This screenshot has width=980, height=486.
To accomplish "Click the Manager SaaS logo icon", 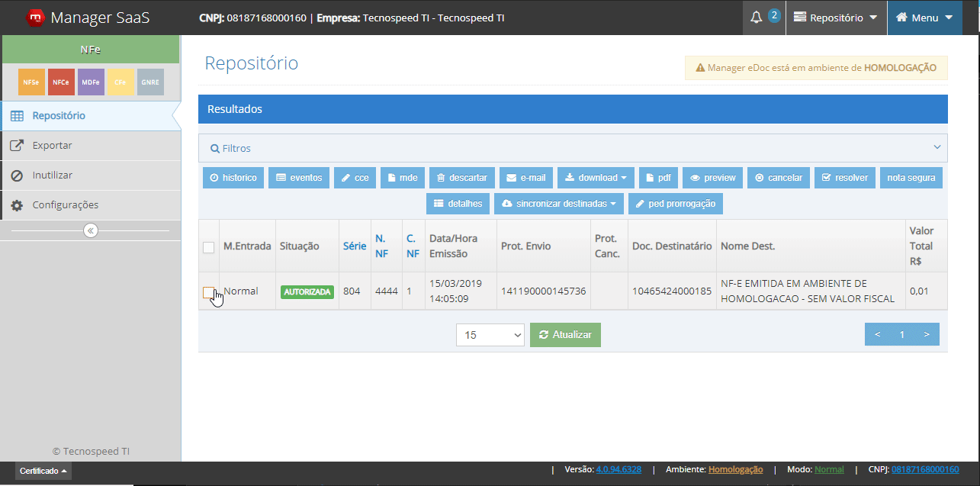I will pos(34,17).
